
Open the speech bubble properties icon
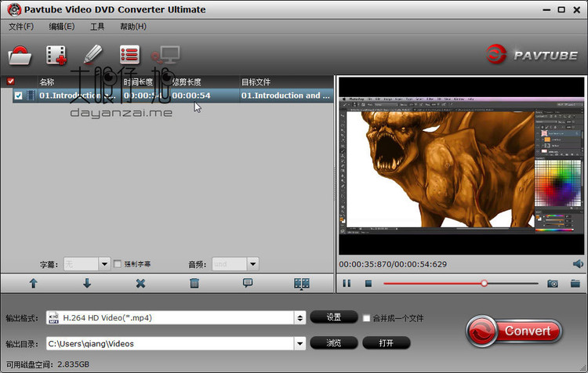248,283
